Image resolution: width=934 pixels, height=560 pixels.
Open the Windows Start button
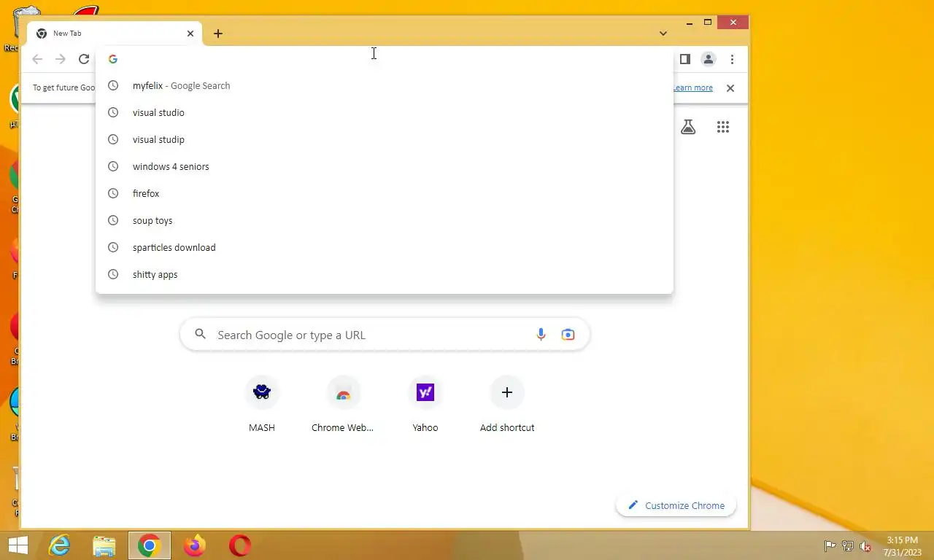[18, 545]
